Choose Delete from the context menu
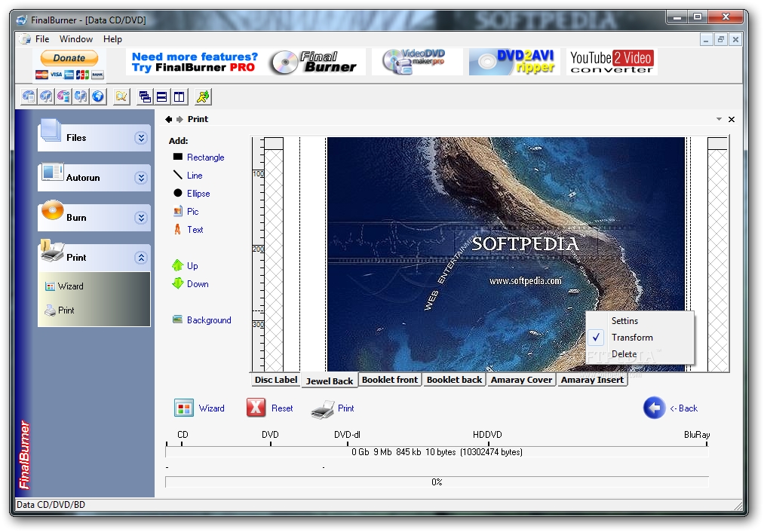Image resolution: width=764 pixels, height=532 pixels. [640, 354]
